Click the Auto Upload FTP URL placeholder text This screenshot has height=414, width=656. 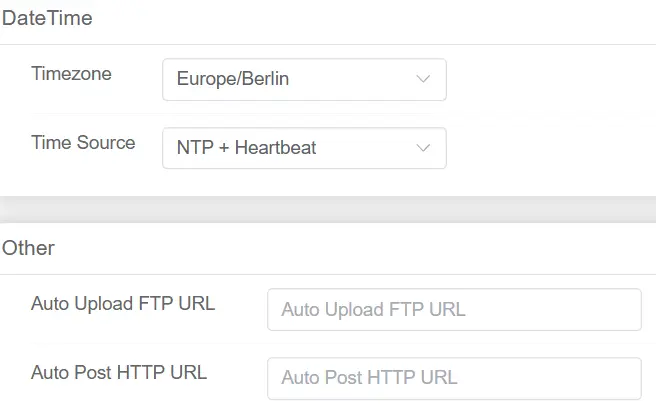373,310
